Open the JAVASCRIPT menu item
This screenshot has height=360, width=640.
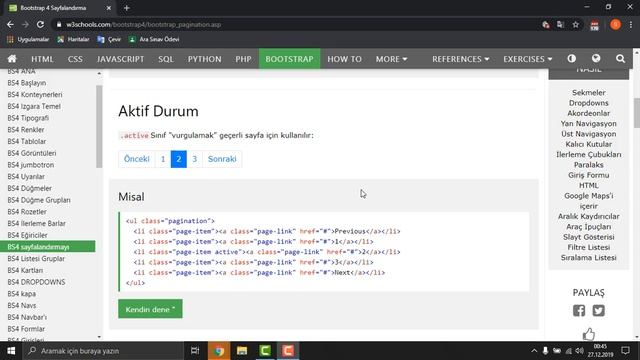pyautogui.click(x=120, y=59)
